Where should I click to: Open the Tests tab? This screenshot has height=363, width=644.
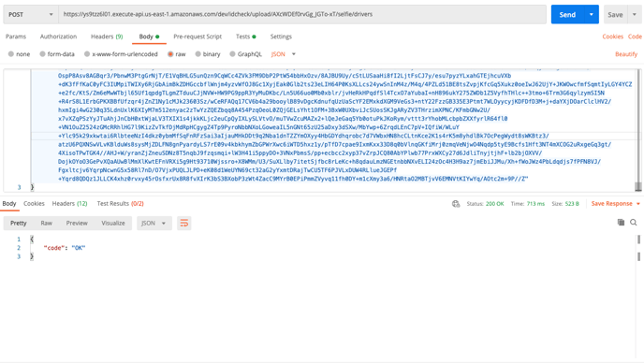[x=245, y=36]
